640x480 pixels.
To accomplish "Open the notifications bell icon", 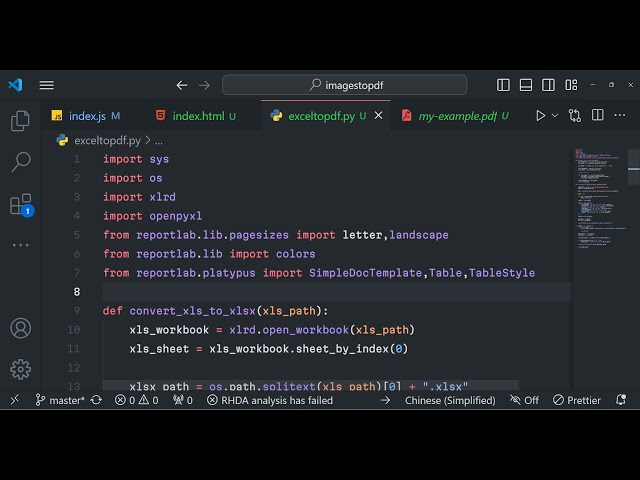I will [621, 400].
